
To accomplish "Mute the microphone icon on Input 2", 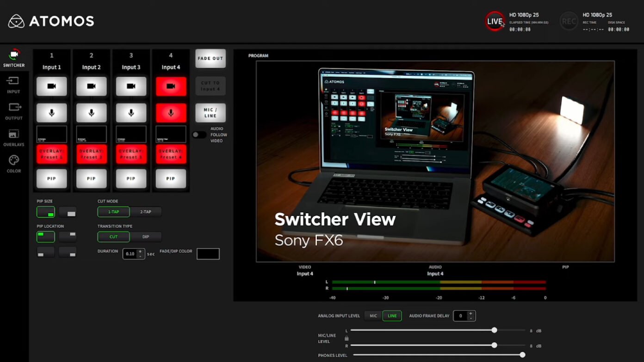I will [x=91, y=112].
